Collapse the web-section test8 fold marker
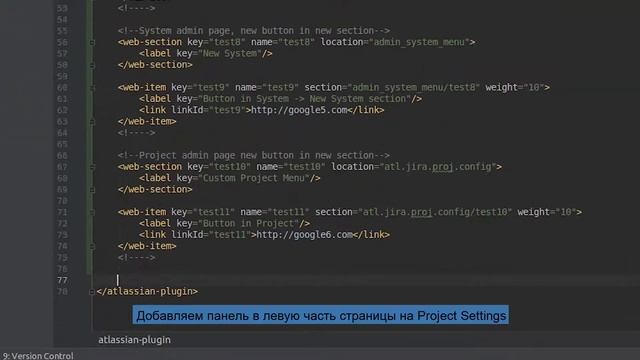The width and height of the screenshot is (640, 360). click(x=92, y=42)
